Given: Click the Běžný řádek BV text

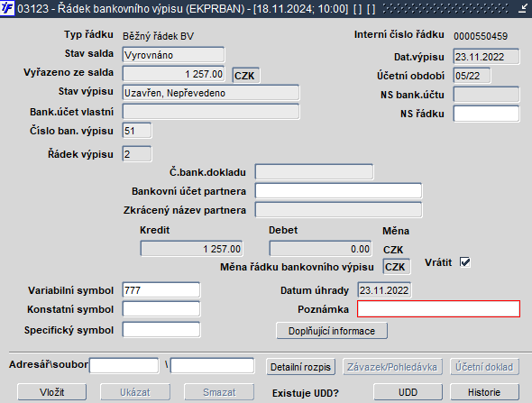Looking at the screenshot, I should tap(158, 36).
